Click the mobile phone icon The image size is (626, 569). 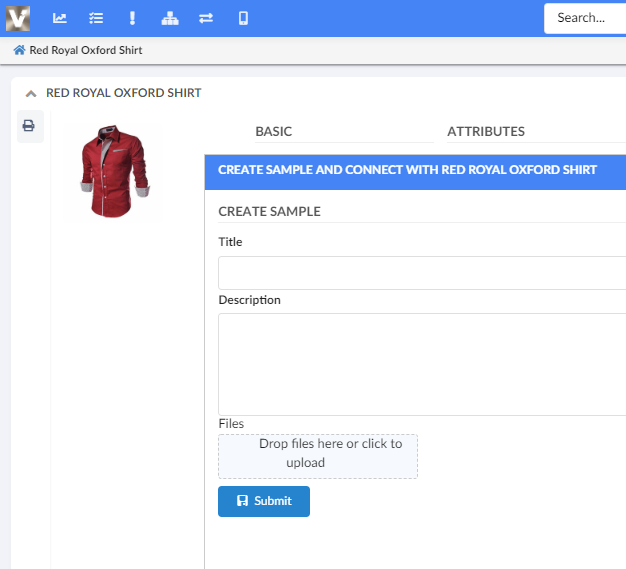pos(243,18)
